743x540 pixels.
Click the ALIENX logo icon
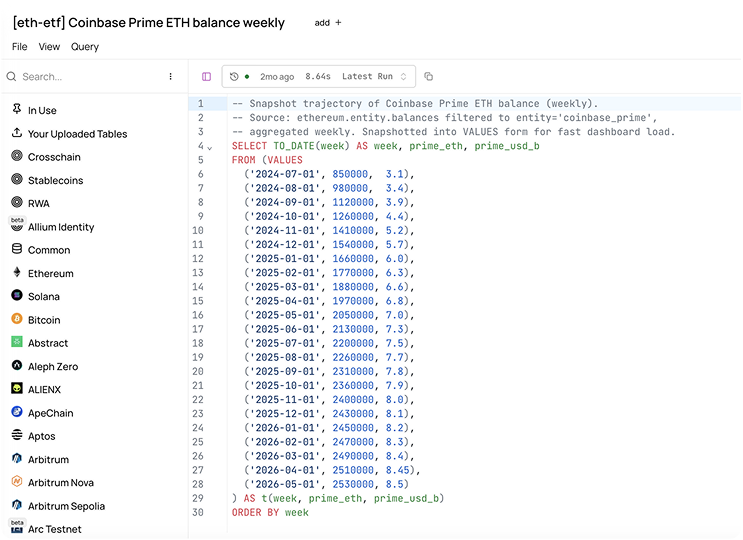click(x=17, y=388)
